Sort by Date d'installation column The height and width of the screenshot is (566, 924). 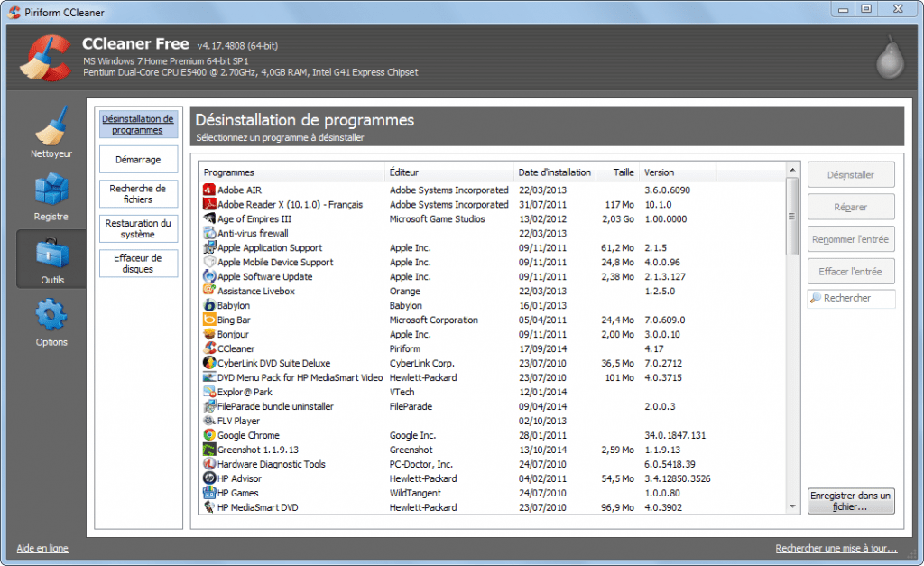coord(554,172)
